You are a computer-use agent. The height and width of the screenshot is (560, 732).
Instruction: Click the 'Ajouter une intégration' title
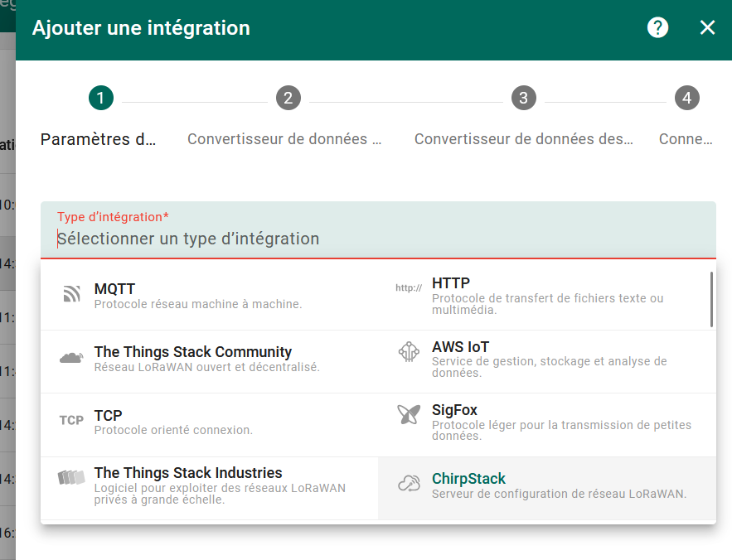[141, 28]
